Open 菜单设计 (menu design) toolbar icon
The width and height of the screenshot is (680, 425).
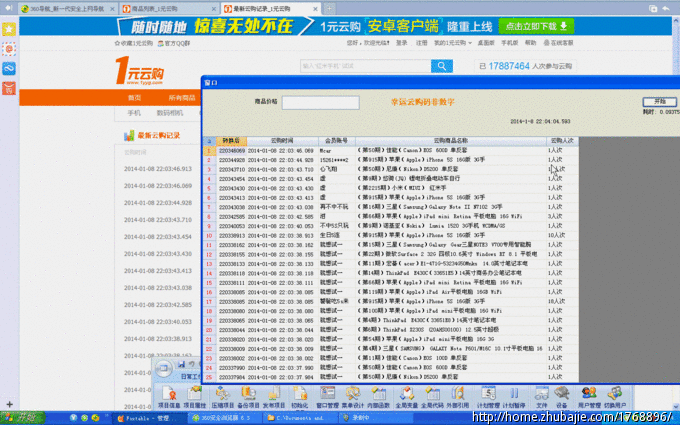tap(353, 397)
